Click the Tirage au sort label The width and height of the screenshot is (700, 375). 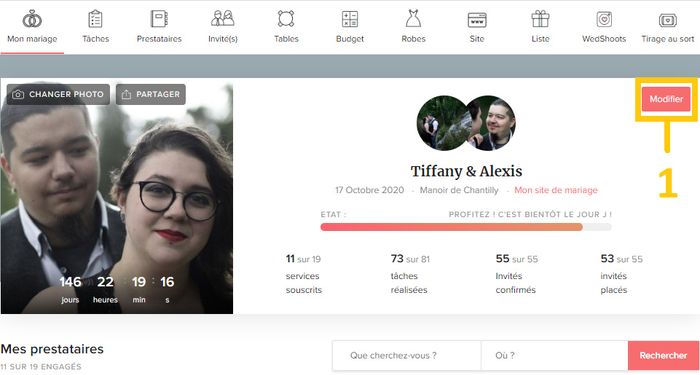coord(668,39)
